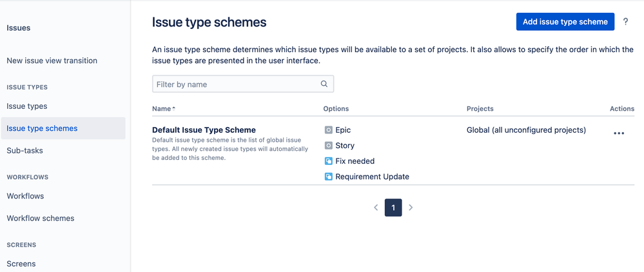Open Sub-tasks sidebar item
644x272 pixels.
(x=24, y=150)
